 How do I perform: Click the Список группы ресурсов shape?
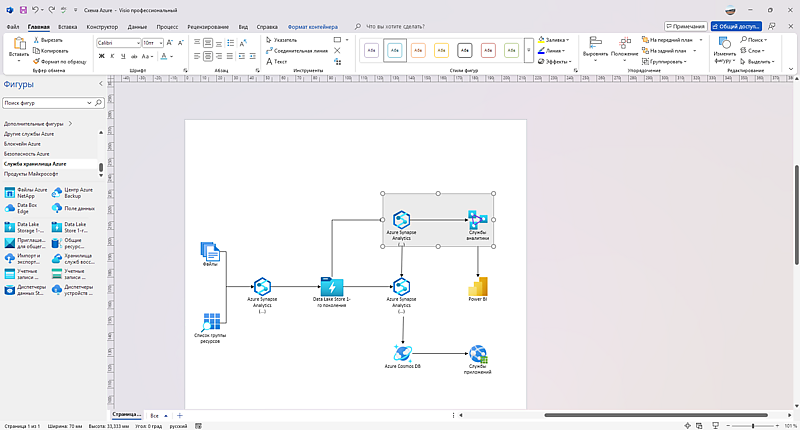click(x=210, y=327)
